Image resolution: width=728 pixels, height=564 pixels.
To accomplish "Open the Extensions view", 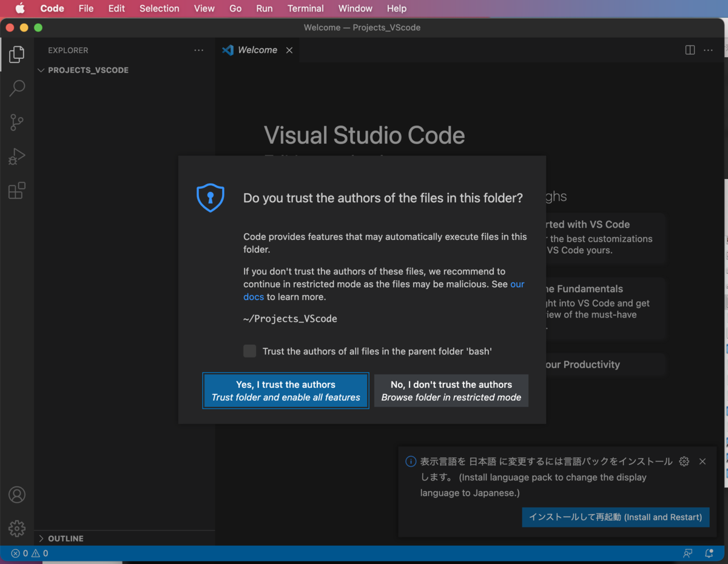I will click(x=17, y=190).
